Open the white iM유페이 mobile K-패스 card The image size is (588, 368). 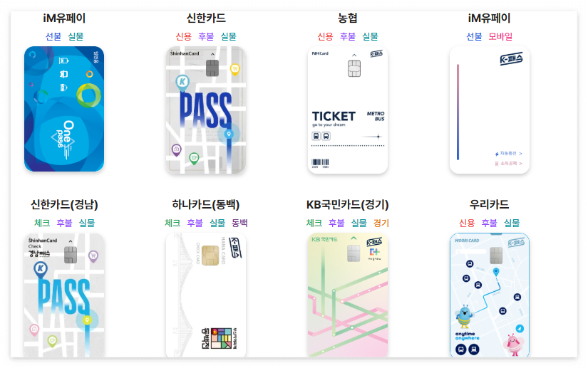pyautogui.click(x=490, y=110)
